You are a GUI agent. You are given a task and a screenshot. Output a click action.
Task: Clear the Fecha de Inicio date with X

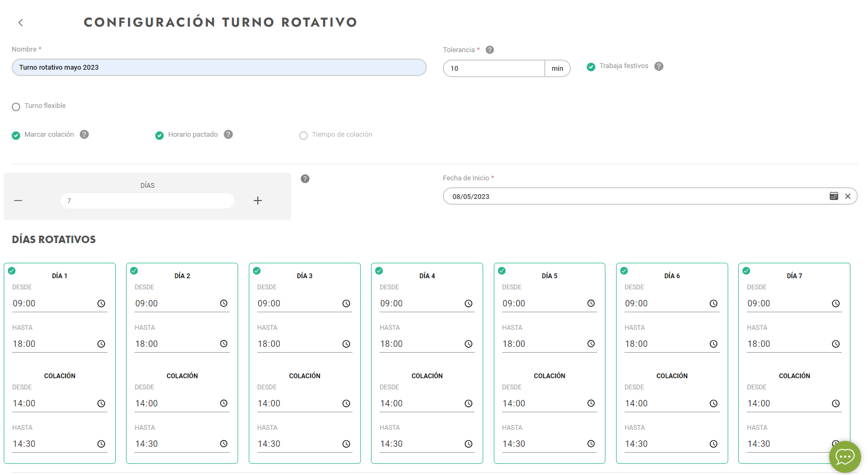(x=848, y=196)
